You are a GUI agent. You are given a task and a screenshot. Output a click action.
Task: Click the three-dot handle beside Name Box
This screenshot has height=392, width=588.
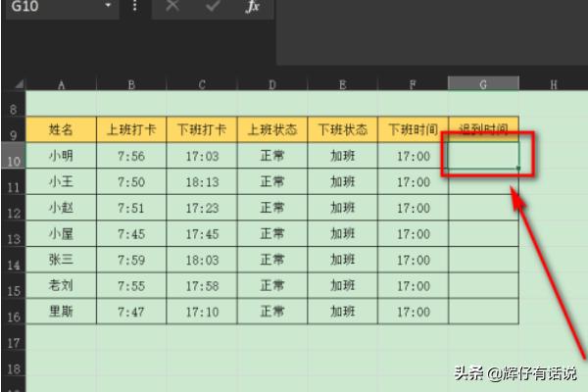134,7
